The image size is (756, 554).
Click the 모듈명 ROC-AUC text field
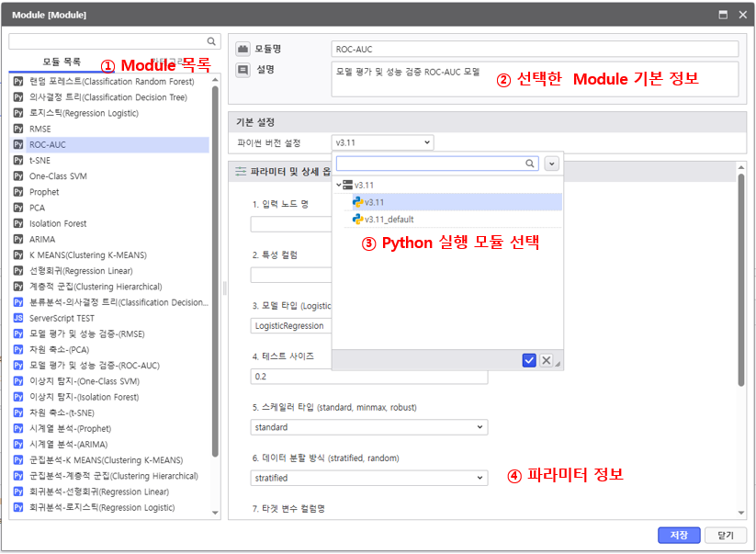tap(535, 50)
